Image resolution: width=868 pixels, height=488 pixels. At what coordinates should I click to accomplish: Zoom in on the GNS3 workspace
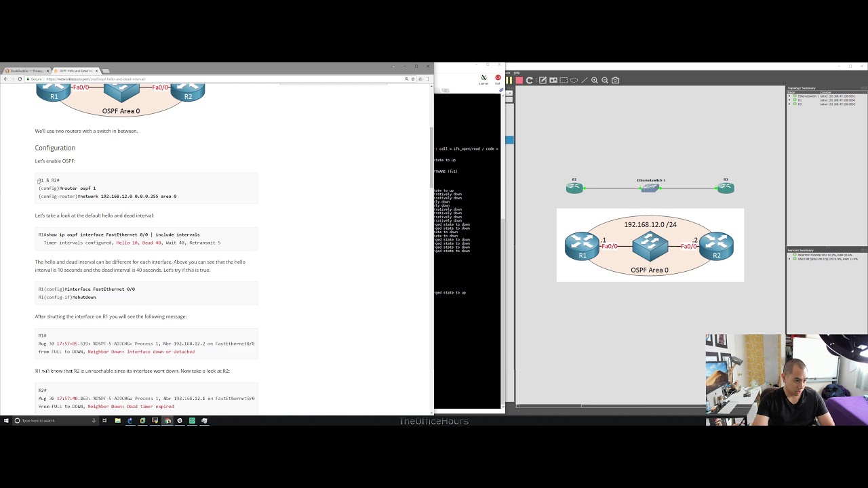tap(595, 80)
